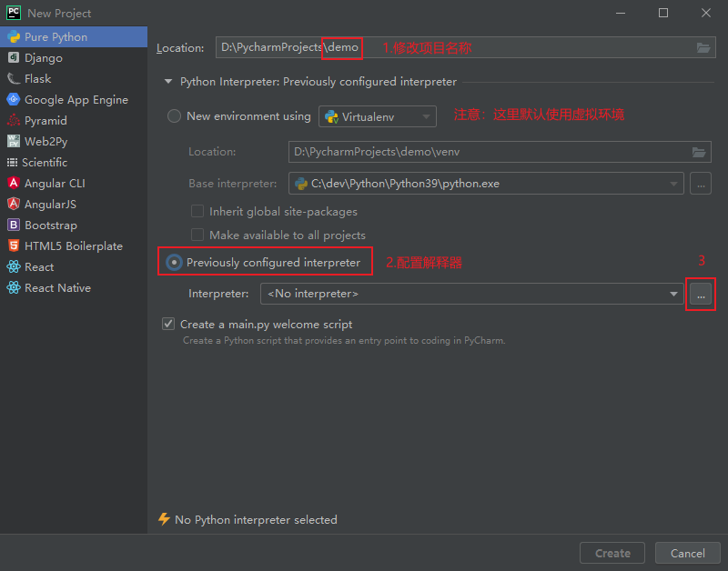Open Base interpreter python.exe dropdown
Screen dimensions: 728x571
(x=486, y=184)
